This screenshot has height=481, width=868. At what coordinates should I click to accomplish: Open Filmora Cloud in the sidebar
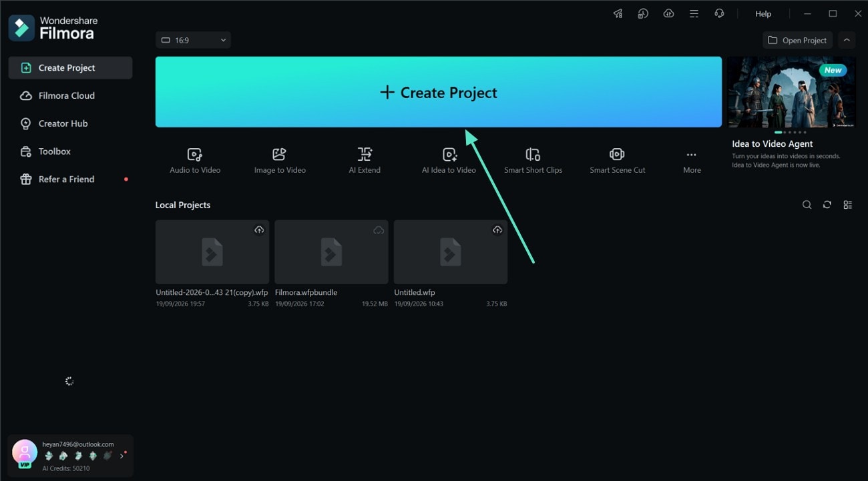click(x=70, y=95)
